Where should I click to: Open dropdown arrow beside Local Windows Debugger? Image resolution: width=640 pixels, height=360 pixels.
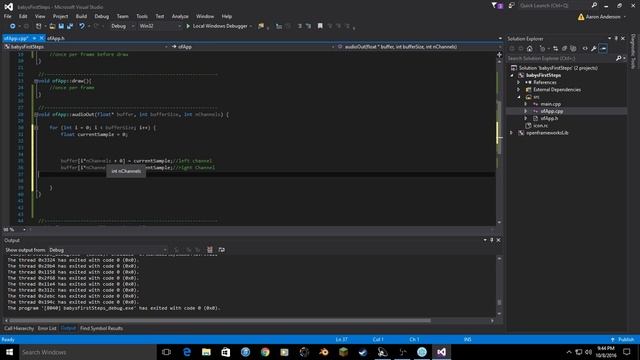point(250,26)
